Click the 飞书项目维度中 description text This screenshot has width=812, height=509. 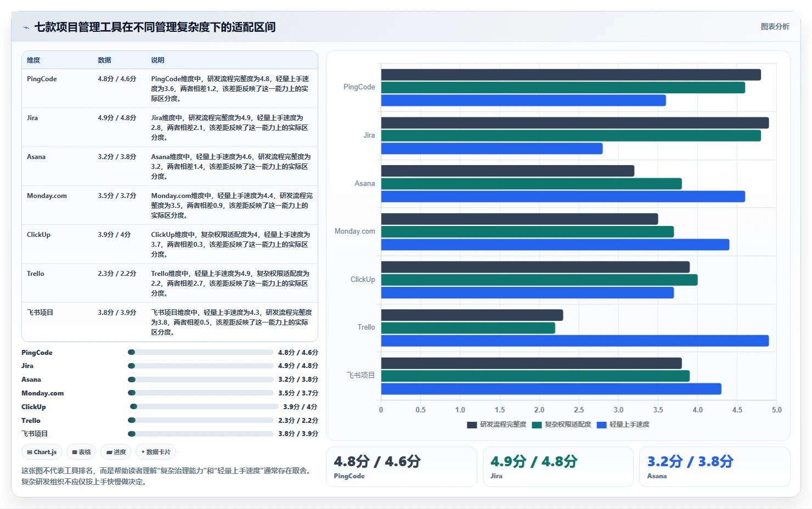(x=231, y=323)
